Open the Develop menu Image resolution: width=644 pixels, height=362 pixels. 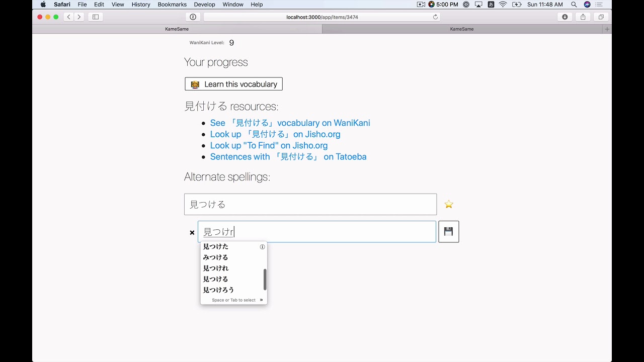(x=204, y=5)
